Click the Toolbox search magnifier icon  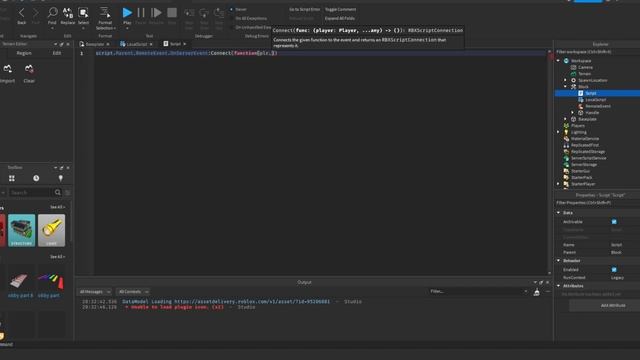coord(58,192)
